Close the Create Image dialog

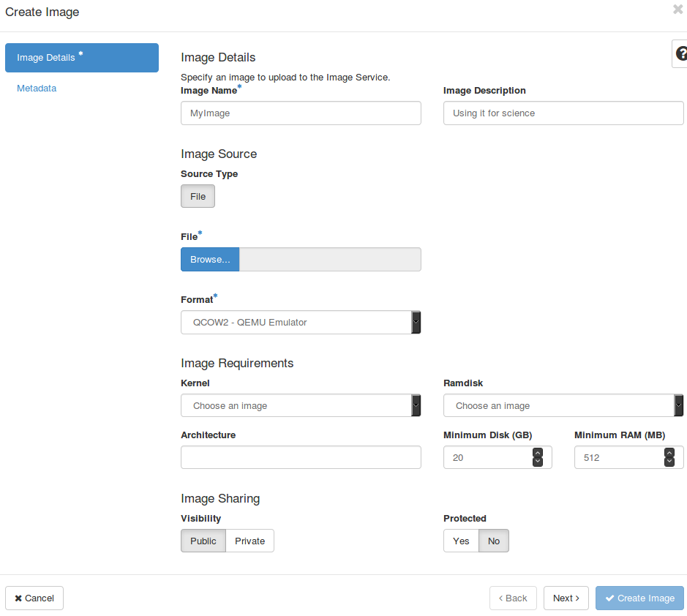(x=677, y=10)
